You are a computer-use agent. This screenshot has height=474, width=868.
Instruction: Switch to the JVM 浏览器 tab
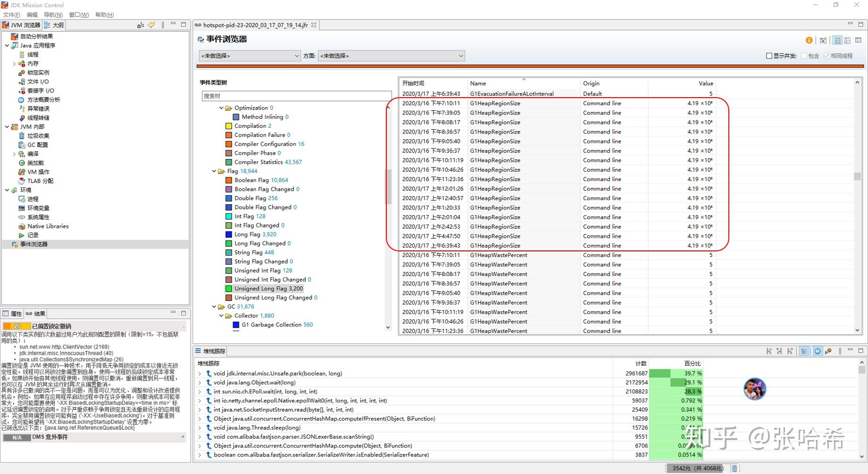[x=22, y=25]
